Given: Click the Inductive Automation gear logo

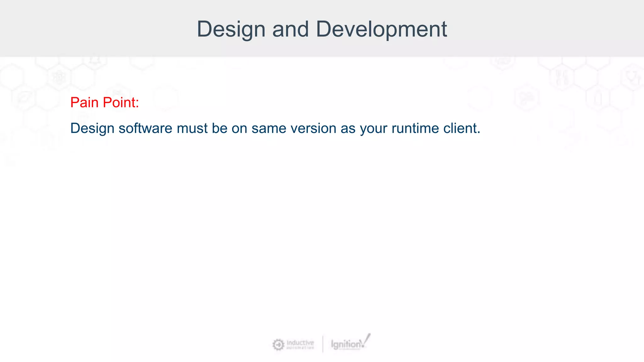Looking at the screenshot, I should coord(278,345).
